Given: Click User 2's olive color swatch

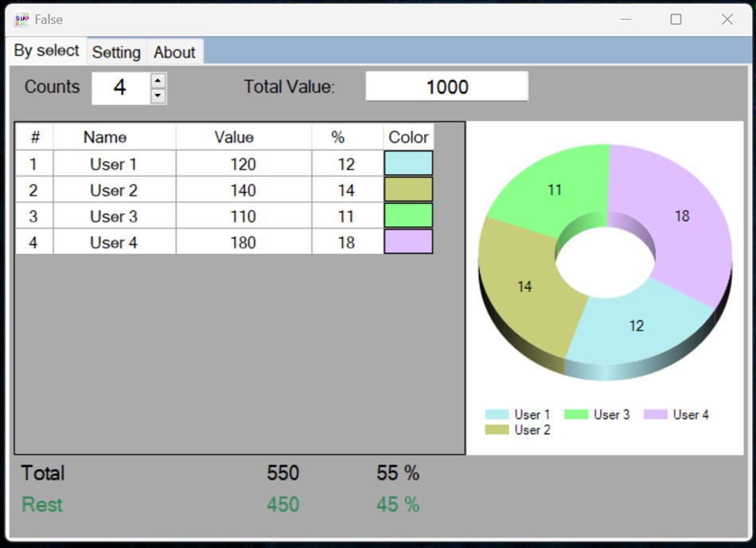Looking at the screenshot, I should click(407, 190).
